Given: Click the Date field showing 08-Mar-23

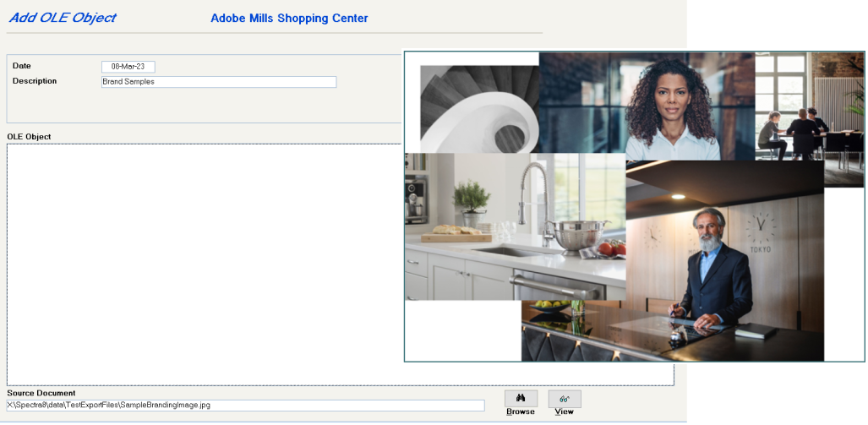Looking at the screenshot, I should point(128,67).
